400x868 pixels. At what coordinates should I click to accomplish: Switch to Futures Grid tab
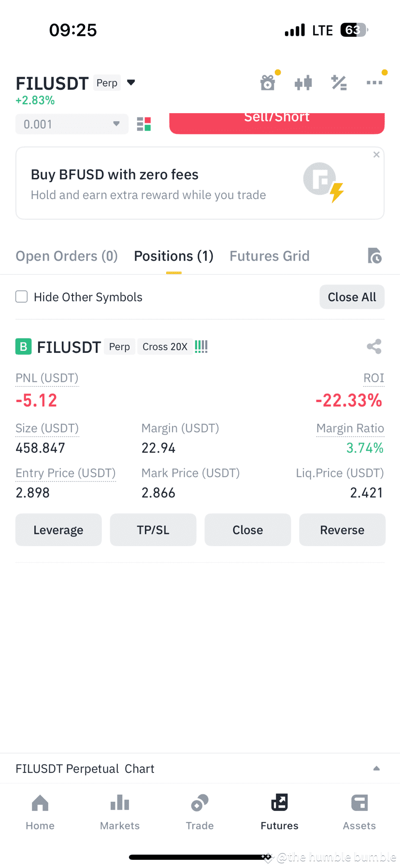[270, 256]
